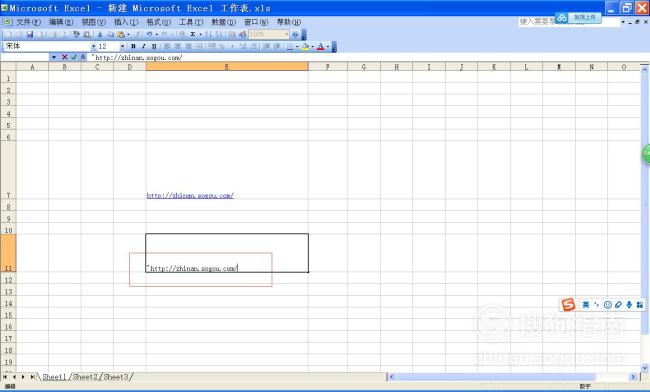Image resolution: width=650 pixels, height=392 pixels.
Task: Expand the font name dropdown
Action: (x=93, y=46)
